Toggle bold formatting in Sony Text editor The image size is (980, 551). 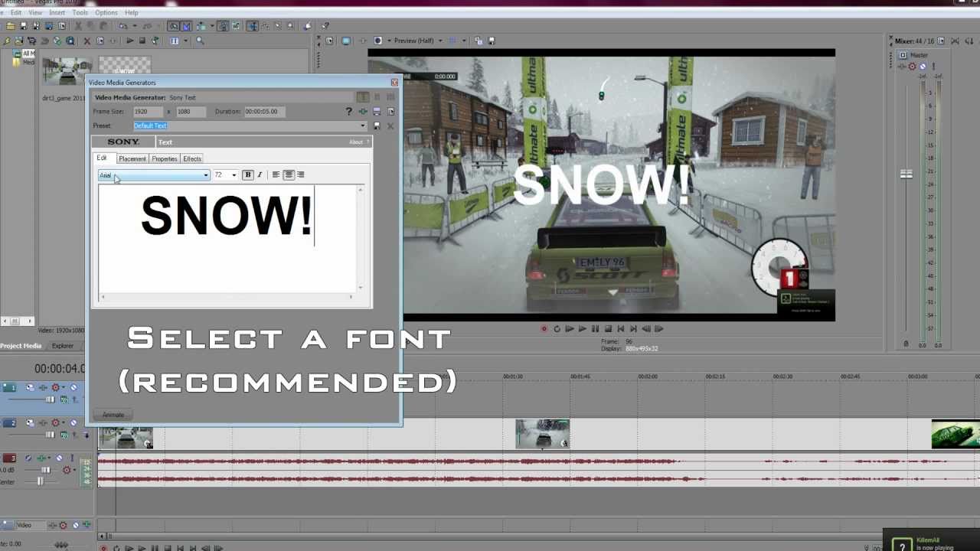click(247, 174)
